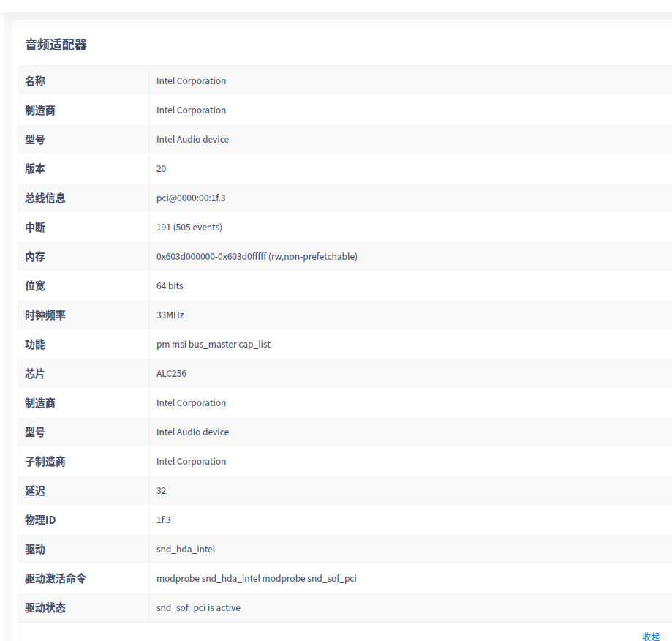Click the 芯片 row label
Image resolution: width=672 pixels, height=641 pixels.
(x=35, y=374)
